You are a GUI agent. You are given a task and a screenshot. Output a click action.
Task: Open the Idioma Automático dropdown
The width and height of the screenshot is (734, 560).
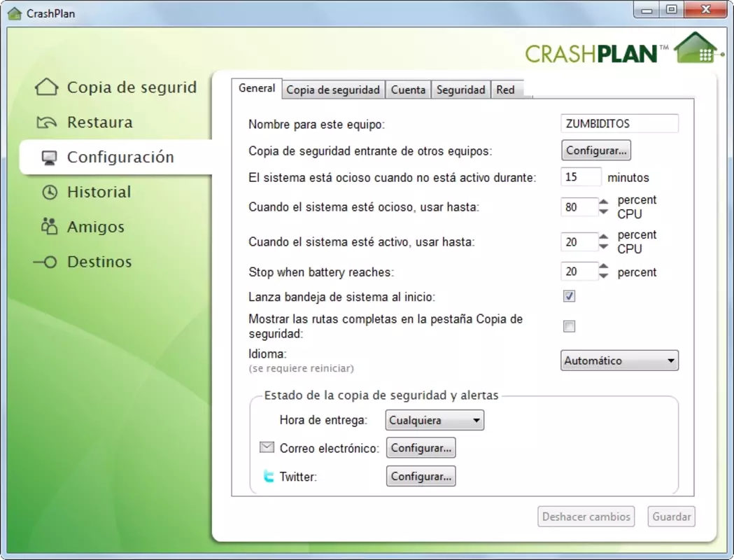[x=619, y=360]
